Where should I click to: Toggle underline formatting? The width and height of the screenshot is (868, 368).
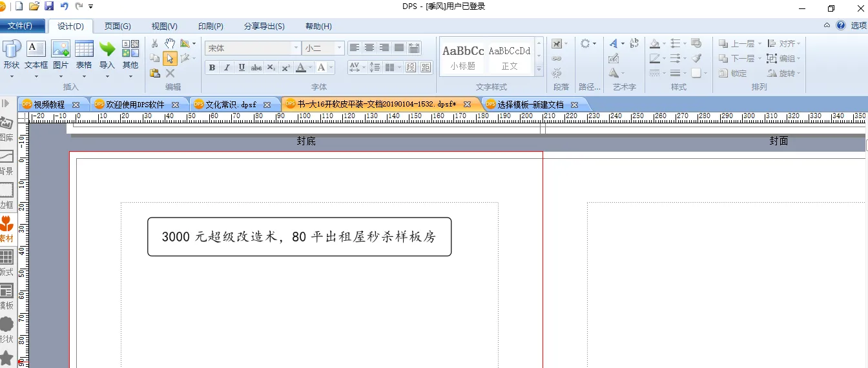click(x=242, y=67)
